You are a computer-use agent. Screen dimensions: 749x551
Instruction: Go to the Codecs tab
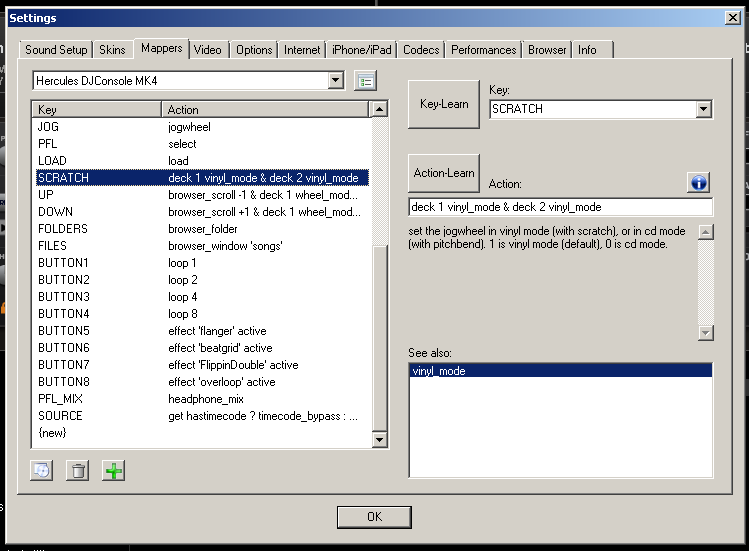tap(421, 50)
